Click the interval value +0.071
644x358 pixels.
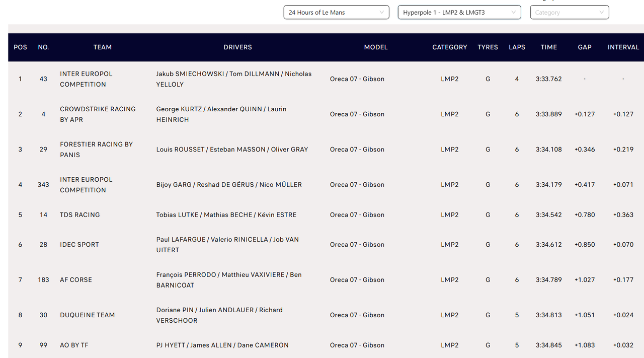(x=623, y=185)
